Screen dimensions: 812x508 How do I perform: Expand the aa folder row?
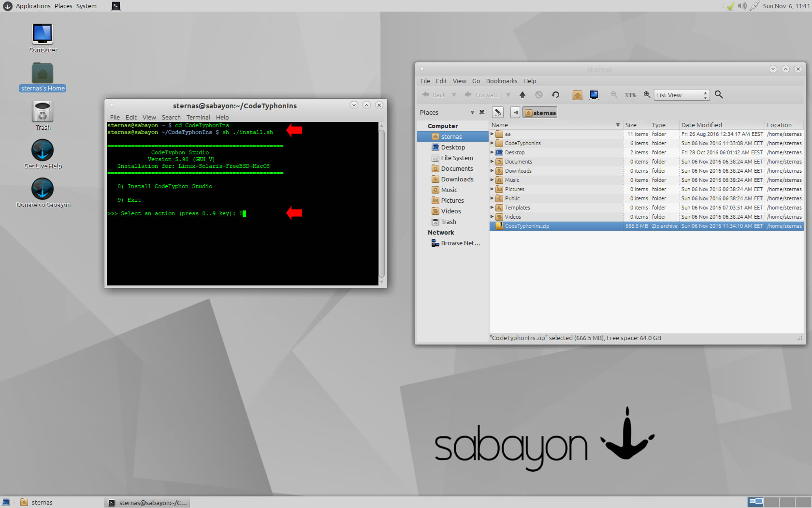tap(492, 134)
